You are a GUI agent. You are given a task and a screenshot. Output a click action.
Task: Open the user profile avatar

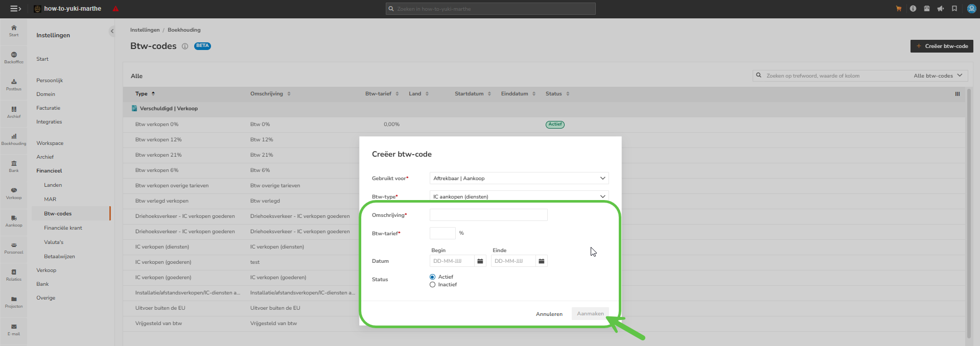click(972, 9)
